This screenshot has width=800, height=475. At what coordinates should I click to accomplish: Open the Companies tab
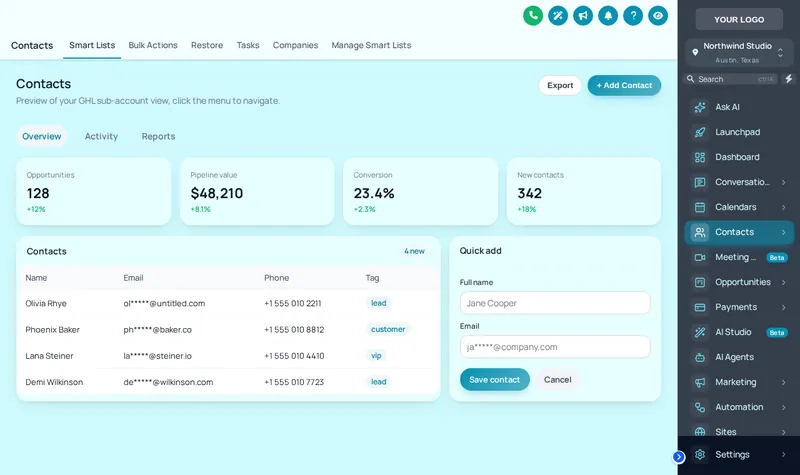click(295, 45)
